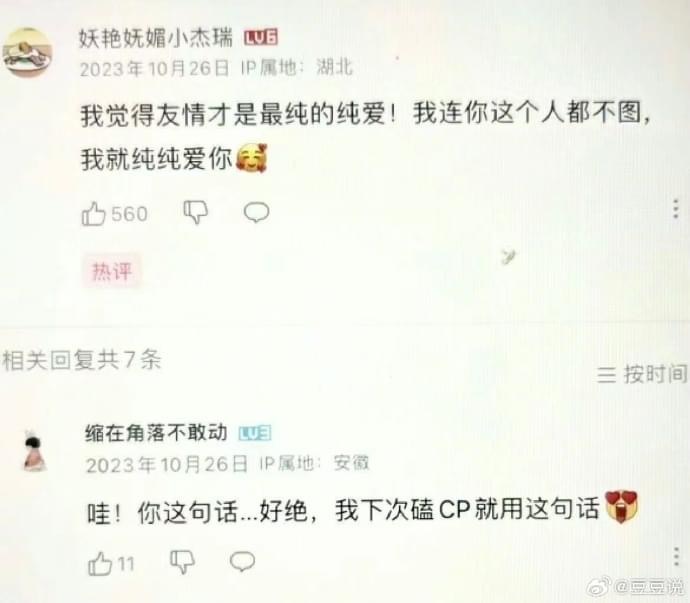The height and width of the screenshot is (603, 690).
Task: Open more options for the top comment
Action: [676, 209]
